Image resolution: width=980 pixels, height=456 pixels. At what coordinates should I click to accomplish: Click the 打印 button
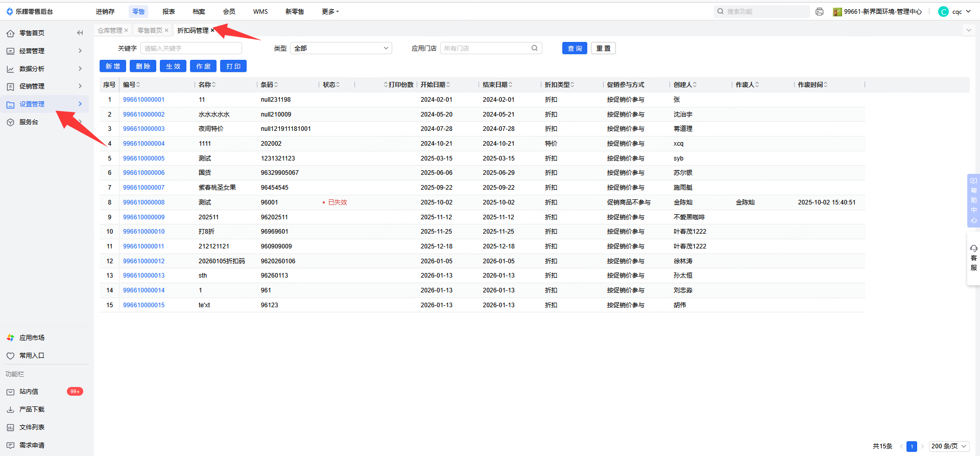tap(233, 66)
